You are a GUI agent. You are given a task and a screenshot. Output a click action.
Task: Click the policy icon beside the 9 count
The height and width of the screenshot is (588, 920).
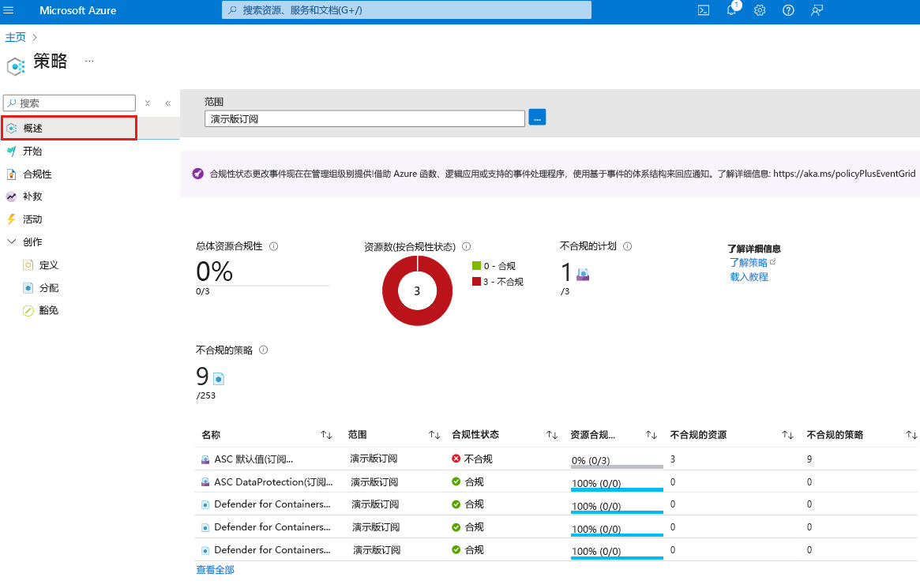click(219, 379)
